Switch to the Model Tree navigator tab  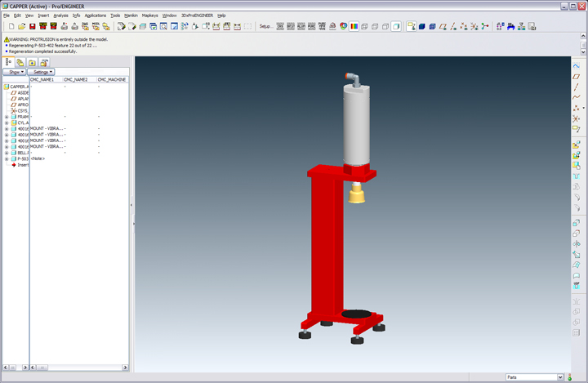tap(8, 62)
